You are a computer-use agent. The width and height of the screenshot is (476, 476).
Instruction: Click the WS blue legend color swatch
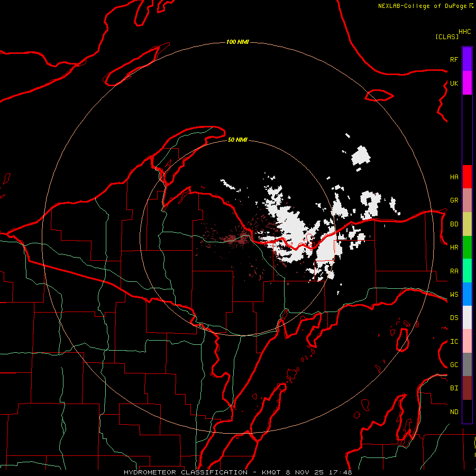(x=467, y=294)
